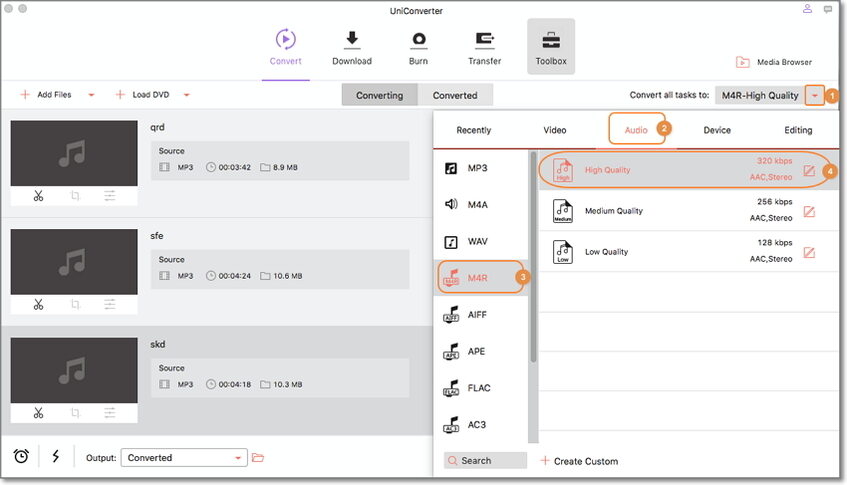Trim the qrd file with scissors
This screenshot has width=847, height=485.
pos(38,196)
